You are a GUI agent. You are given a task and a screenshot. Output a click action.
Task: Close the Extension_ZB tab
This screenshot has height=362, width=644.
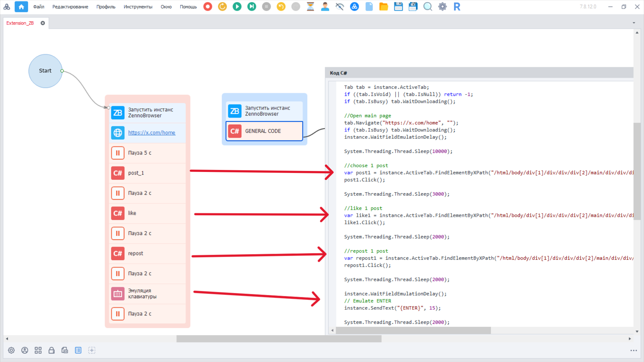point(43,23)
